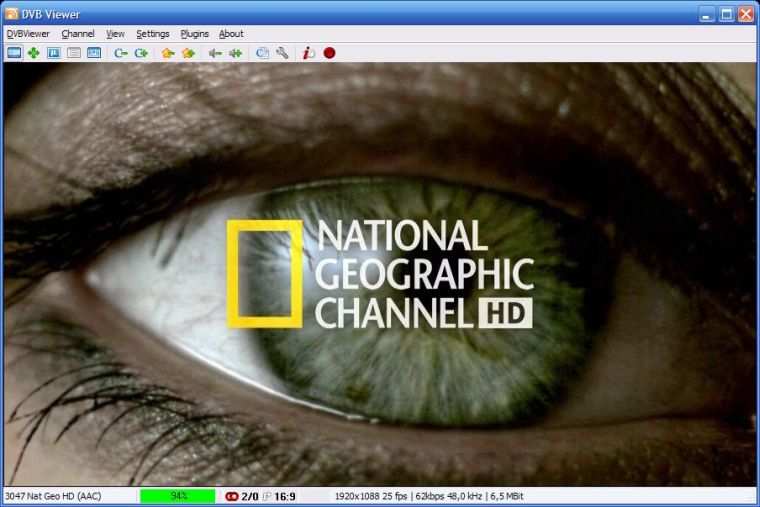
Task: Click the channel plus (C+) icon
Action: (x=141, y=53)
